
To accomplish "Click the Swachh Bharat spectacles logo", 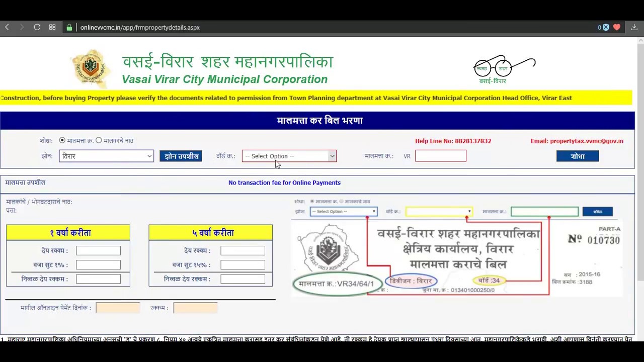I will [x=504, y=69].
